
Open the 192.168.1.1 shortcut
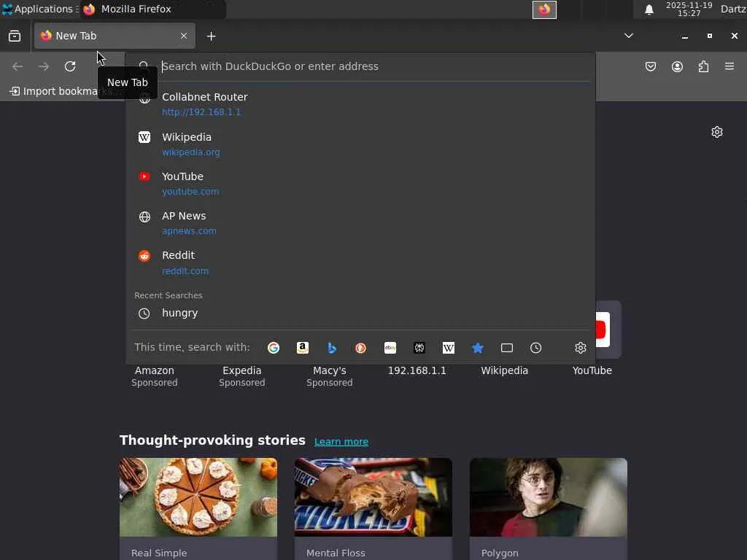(417, 370)
